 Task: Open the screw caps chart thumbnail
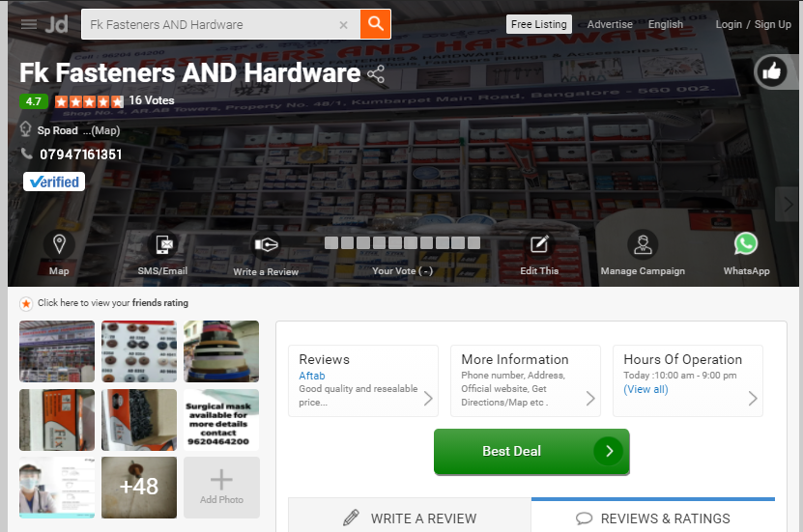(x=139, y=351)
